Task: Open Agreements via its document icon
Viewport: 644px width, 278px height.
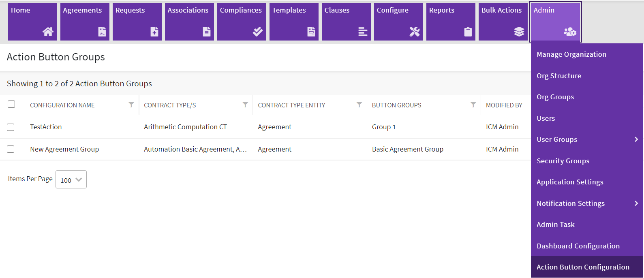Action: 102,32
